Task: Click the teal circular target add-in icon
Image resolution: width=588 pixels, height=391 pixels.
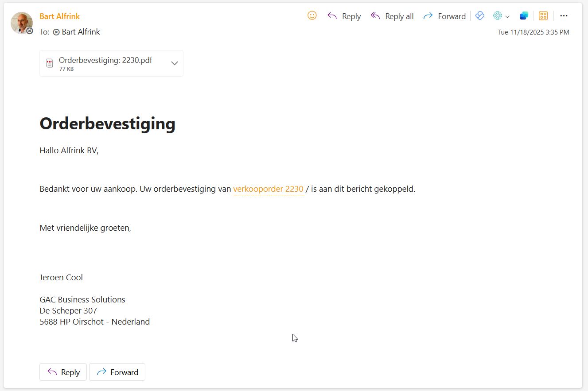Action: pos(498,16)
